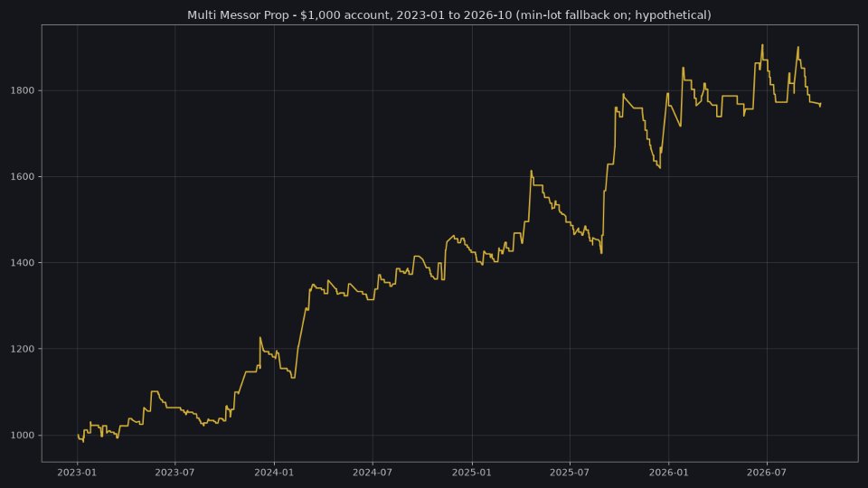Click the x-axis label 2025-01
The height and width of the screenshot is (488, 868).
472,473
